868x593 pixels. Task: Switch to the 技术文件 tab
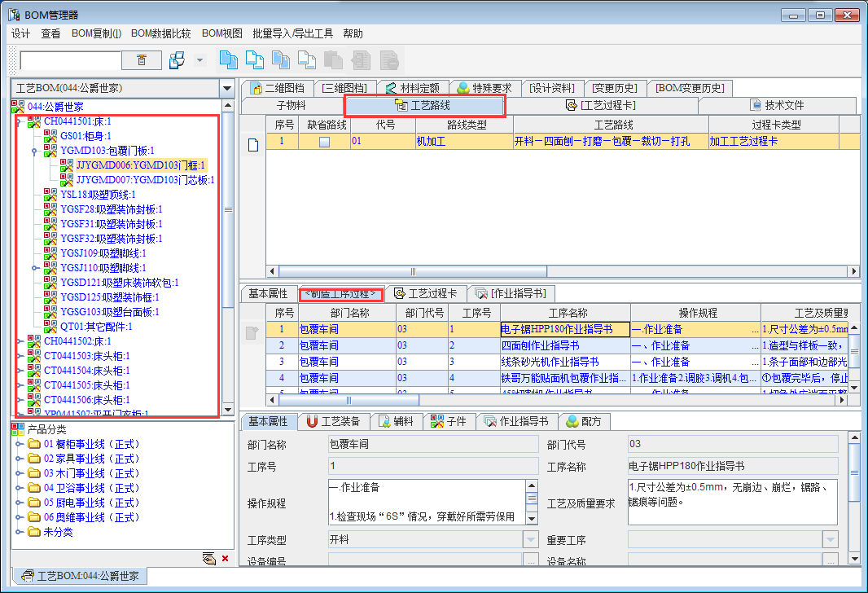click(777, 105)
